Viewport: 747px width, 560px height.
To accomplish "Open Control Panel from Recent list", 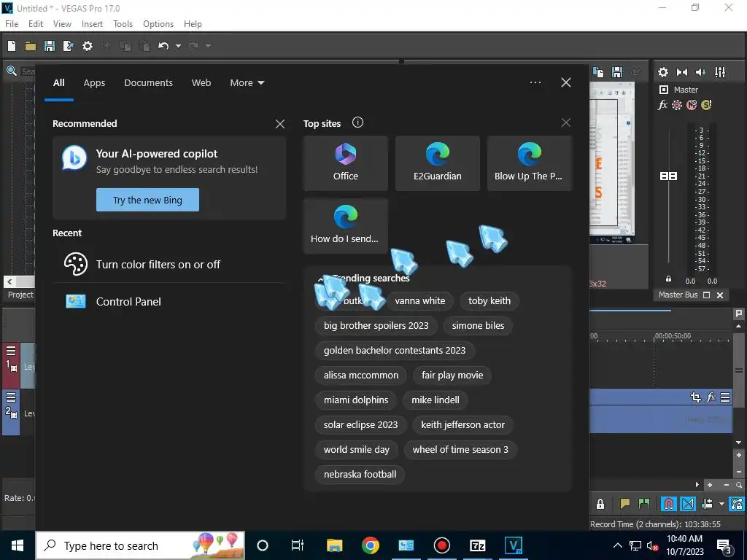I will coord(169,301).
